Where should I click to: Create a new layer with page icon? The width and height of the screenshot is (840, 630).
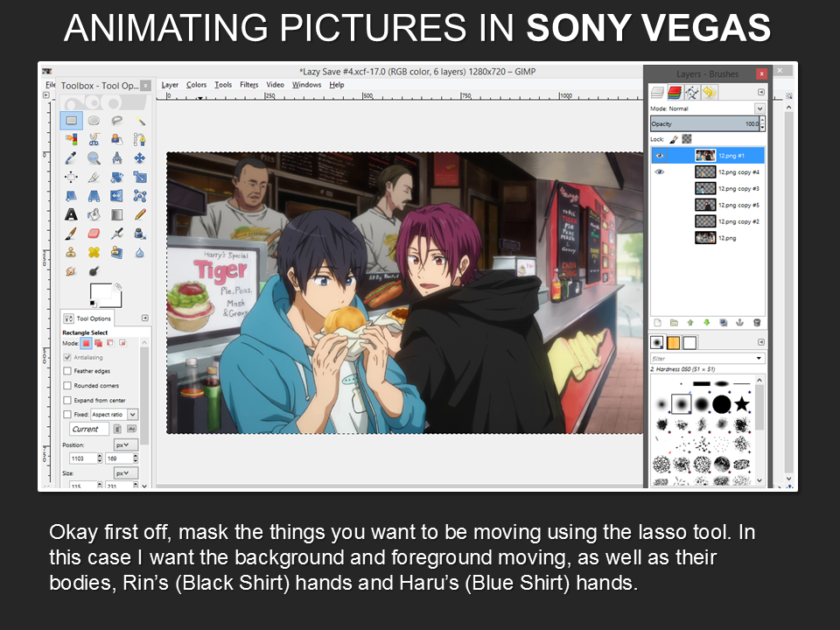[x=658, y=323]
